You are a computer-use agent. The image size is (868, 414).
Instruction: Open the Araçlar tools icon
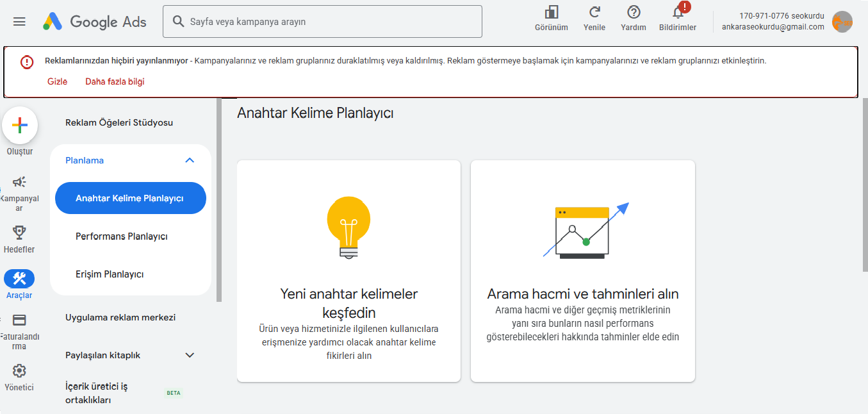pyautogui.click(x=19, y=279)
